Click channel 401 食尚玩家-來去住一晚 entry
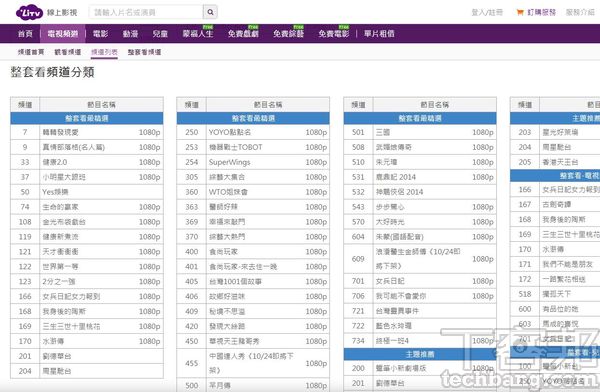Image resolution: width=600 pixels, height=392 pixels. [253, 267]
